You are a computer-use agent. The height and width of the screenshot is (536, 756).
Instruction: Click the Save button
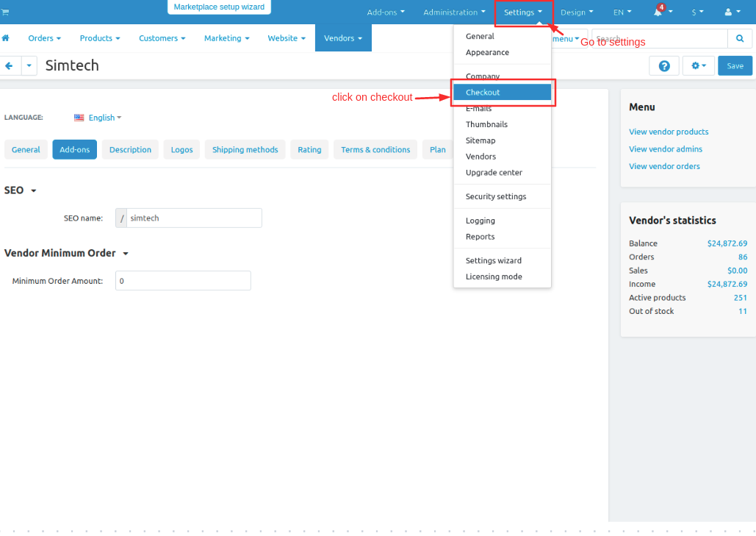[735, 66]
